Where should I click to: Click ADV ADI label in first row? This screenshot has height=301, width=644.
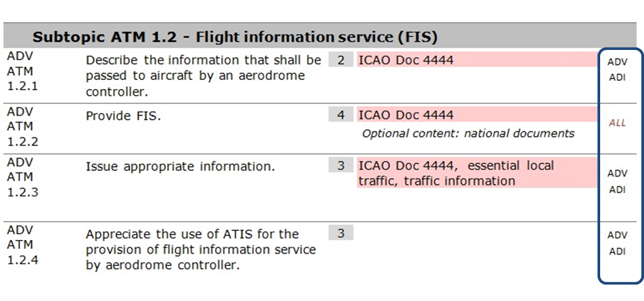pyautogui.click(x=617, y=70)
